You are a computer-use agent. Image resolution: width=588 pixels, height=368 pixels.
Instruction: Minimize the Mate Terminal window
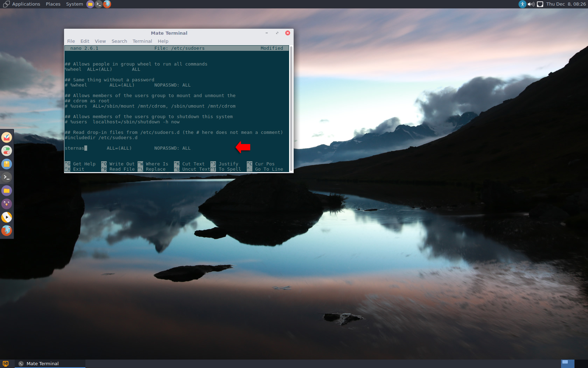click(267, 33)
